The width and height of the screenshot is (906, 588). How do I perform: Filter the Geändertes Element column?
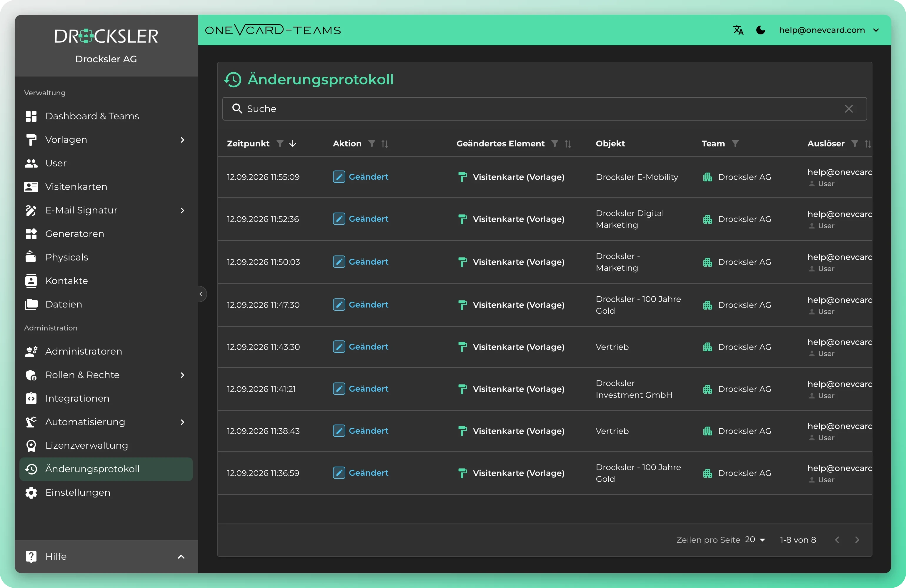[555, 143]
